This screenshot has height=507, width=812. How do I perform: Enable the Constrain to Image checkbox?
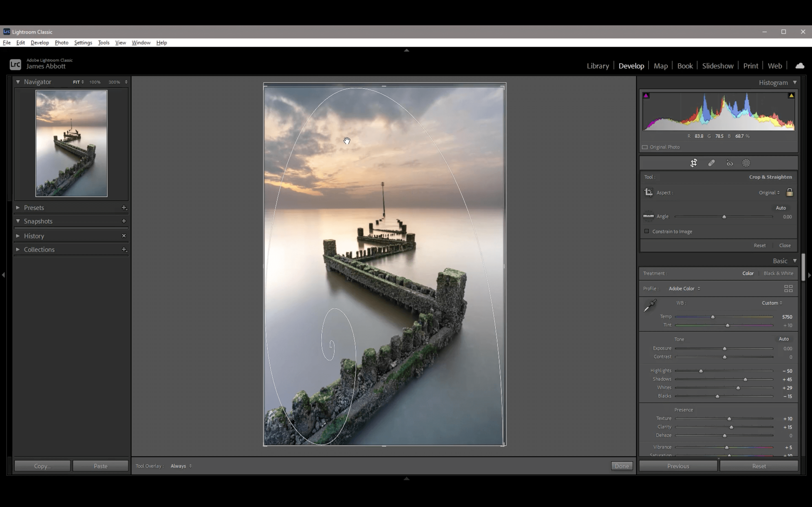(x=646, y=231)
